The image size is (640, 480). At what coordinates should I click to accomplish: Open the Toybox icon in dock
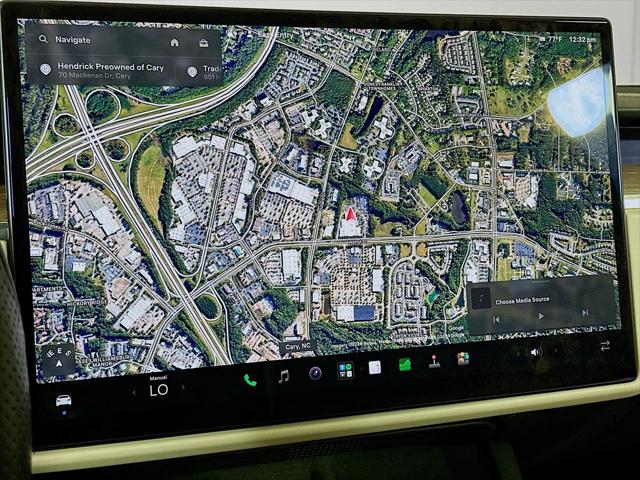(463, 359)
